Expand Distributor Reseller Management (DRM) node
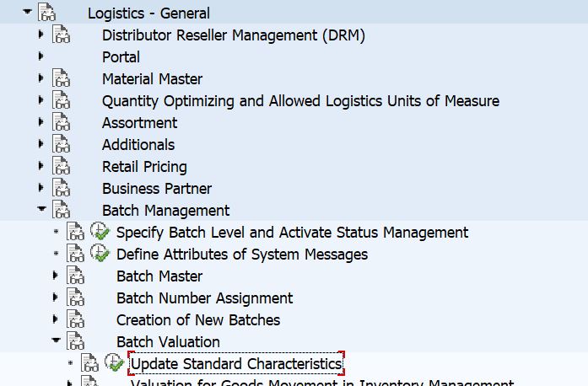The image size is (588, 386). pos(40,35)
